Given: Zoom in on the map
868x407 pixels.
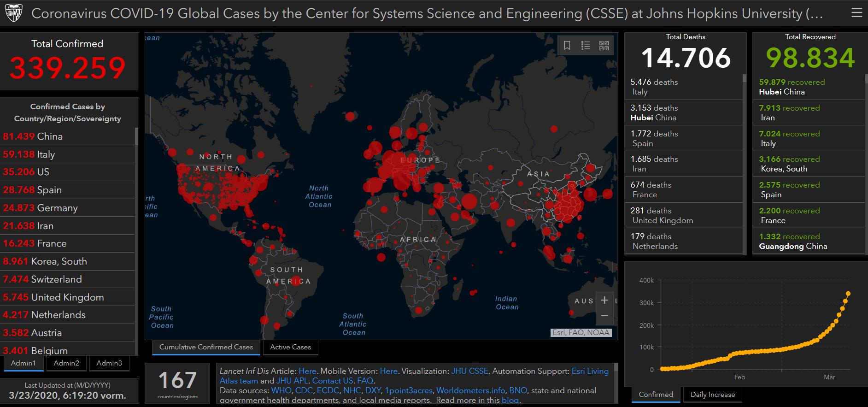Looking at the screenshot, I should point(604,300).
